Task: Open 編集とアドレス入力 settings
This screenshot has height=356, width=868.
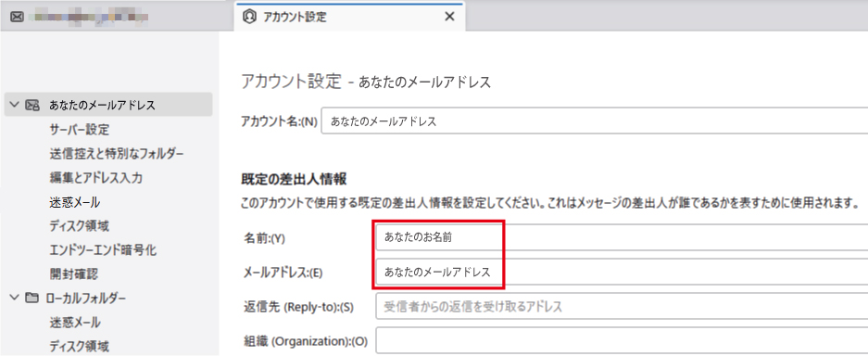Action: (96, 178)
